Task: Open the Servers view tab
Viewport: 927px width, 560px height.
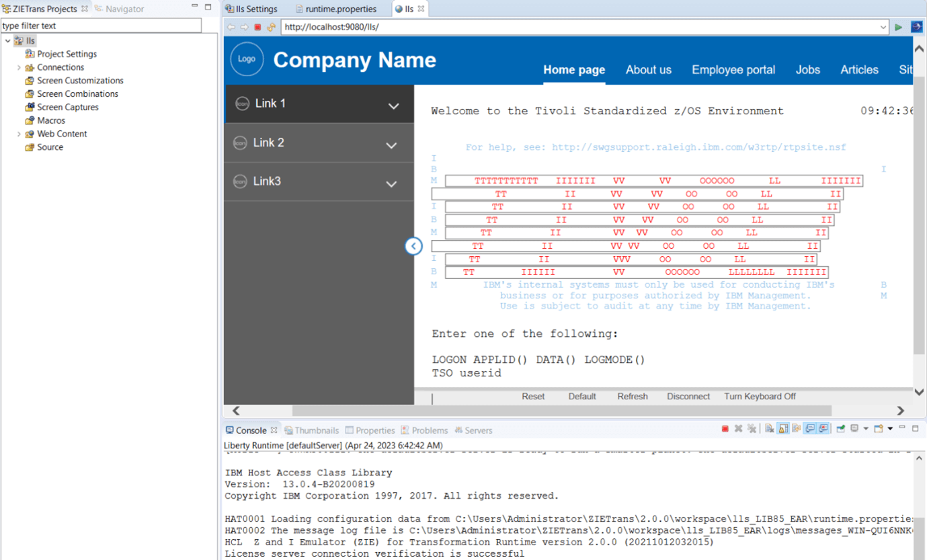Action: click(x=473, y=430)
